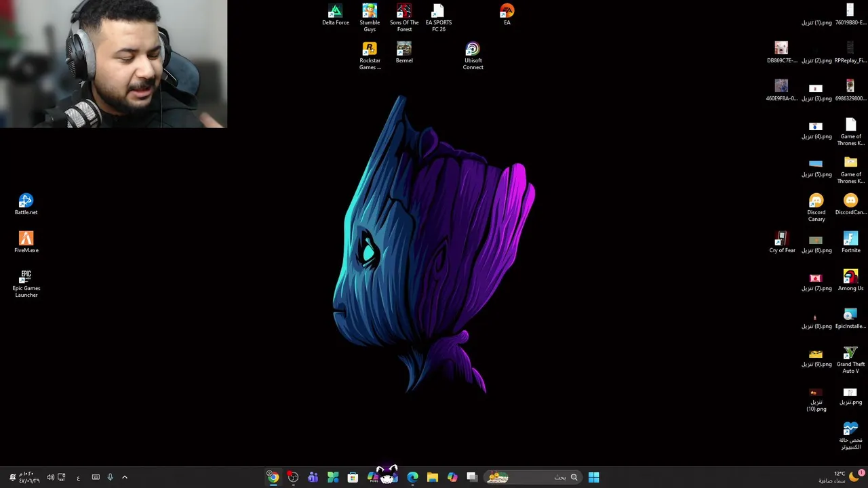Open the EA app desktop icon

[507, 15]
